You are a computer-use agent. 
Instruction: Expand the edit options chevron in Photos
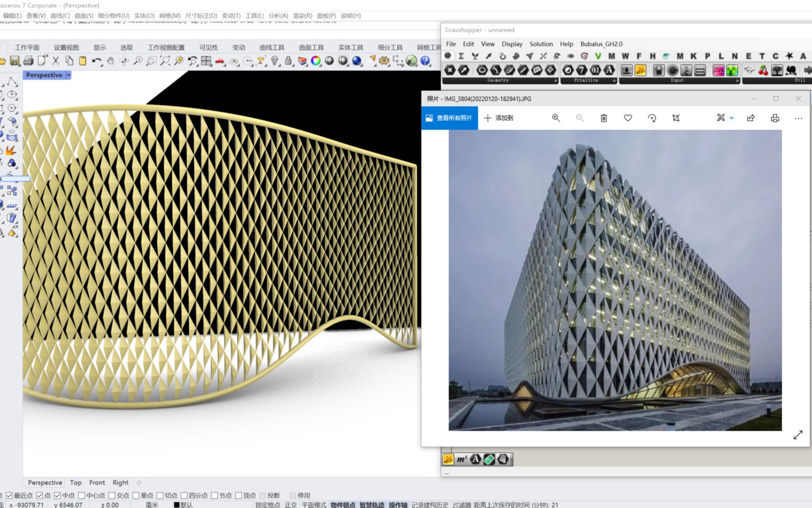tap(731, 118)
